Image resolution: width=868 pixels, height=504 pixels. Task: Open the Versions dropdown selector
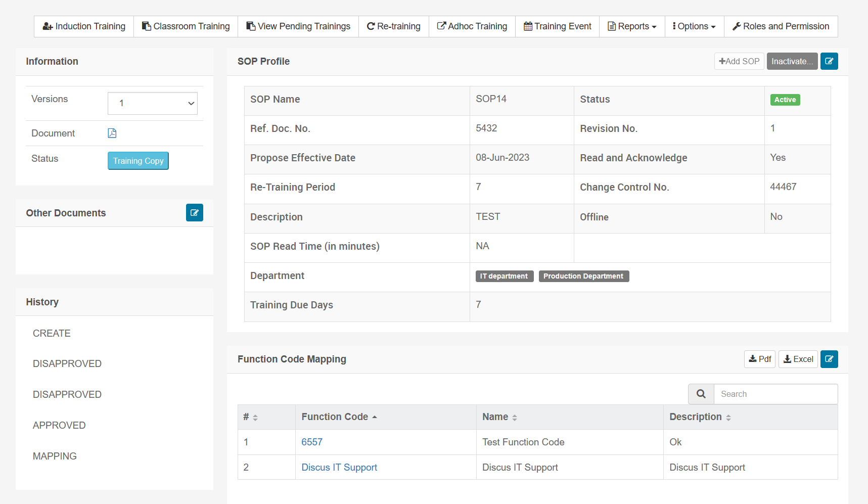click(153, 103)
